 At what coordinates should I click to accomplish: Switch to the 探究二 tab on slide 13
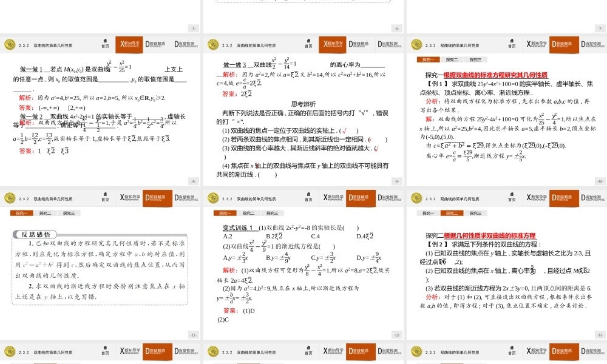450,213
